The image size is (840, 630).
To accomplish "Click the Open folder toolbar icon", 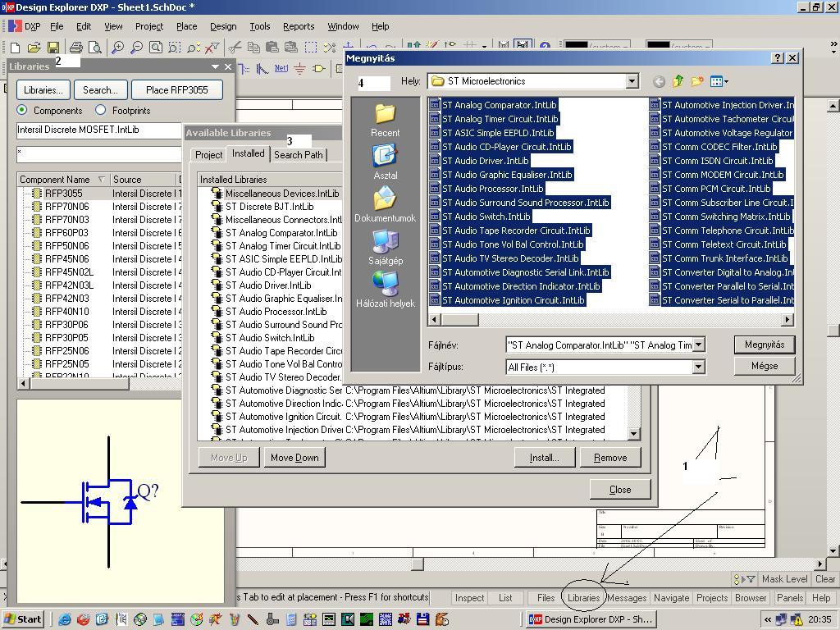I will (x=34, y=48).
